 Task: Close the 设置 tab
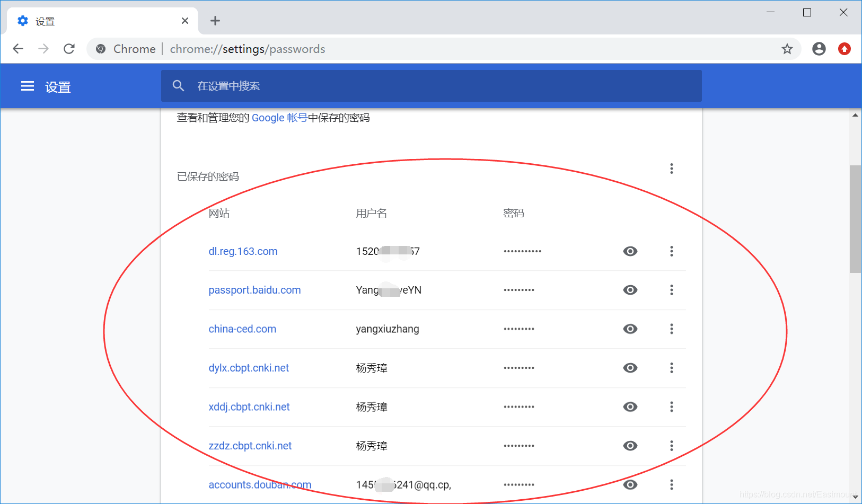(x=185, y=21)
